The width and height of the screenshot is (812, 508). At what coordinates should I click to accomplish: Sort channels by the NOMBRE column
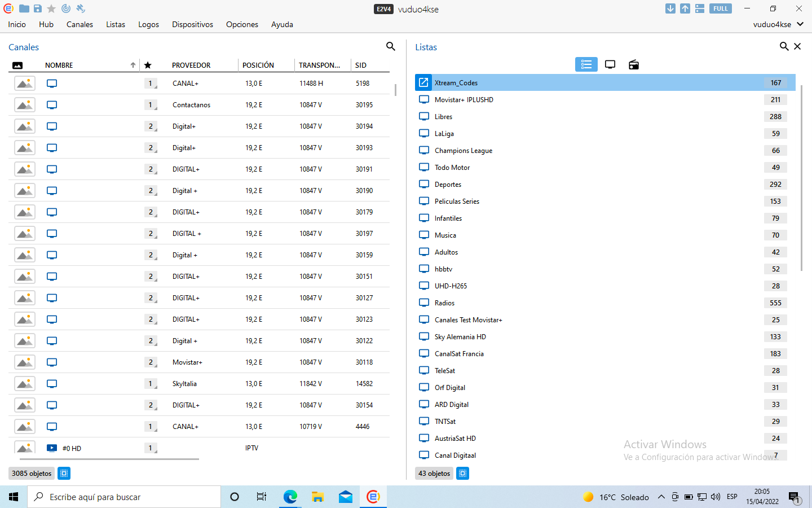click(x=59, y=65)
